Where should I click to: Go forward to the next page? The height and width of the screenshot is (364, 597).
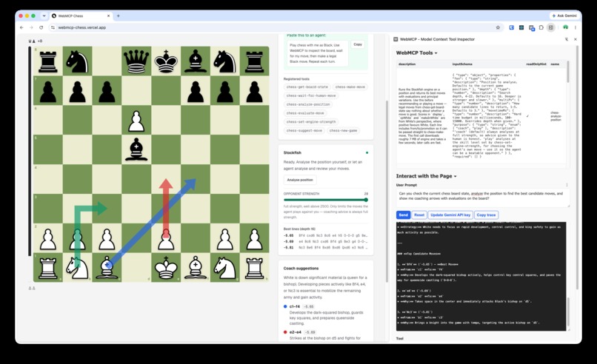tap(31, 27)
